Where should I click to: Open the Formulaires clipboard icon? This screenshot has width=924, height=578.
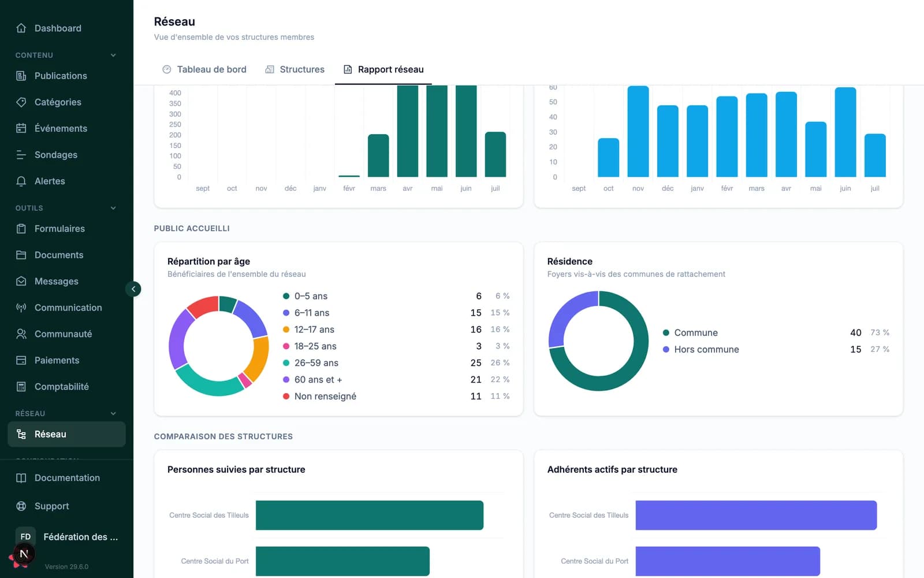[x=21, y=229]
